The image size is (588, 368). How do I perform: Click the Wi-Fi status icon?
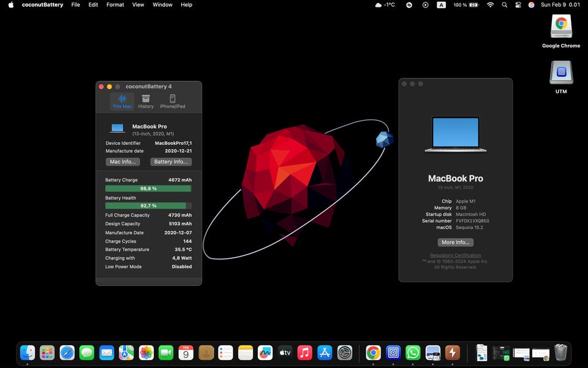(x=490, y=5)
